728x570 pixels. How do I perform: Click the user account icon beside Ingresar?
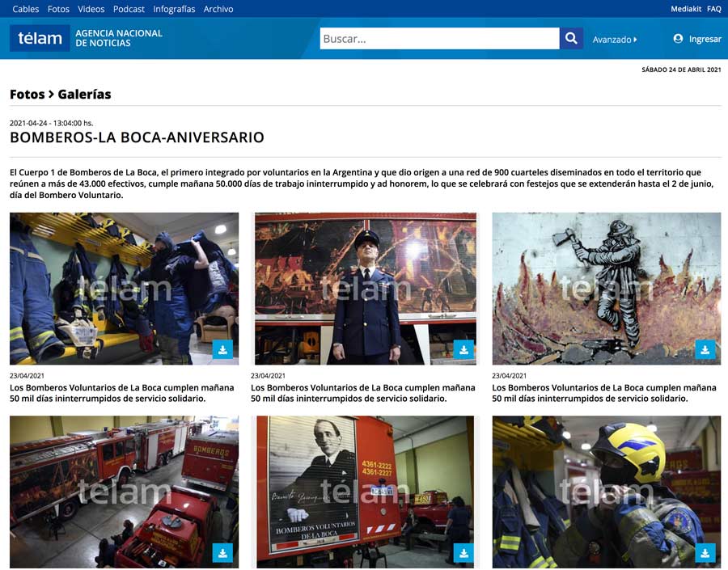678,39
